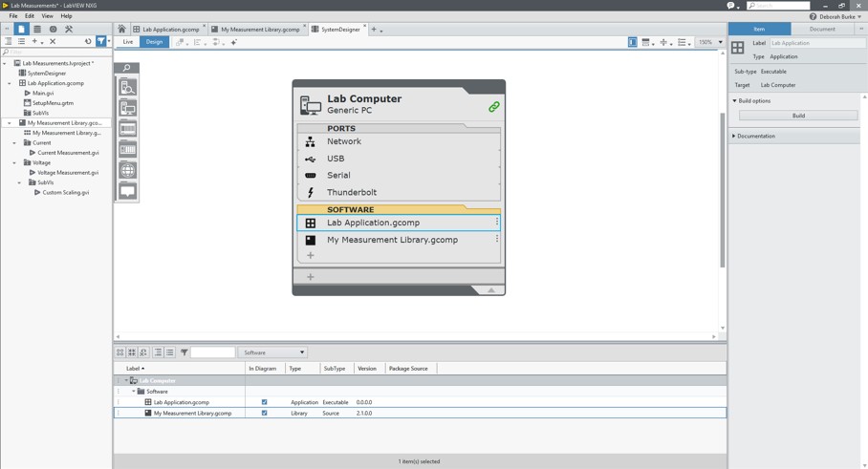Collapse the Voltage folder in project tree
The image size is (868, 469).
(14, 162)
